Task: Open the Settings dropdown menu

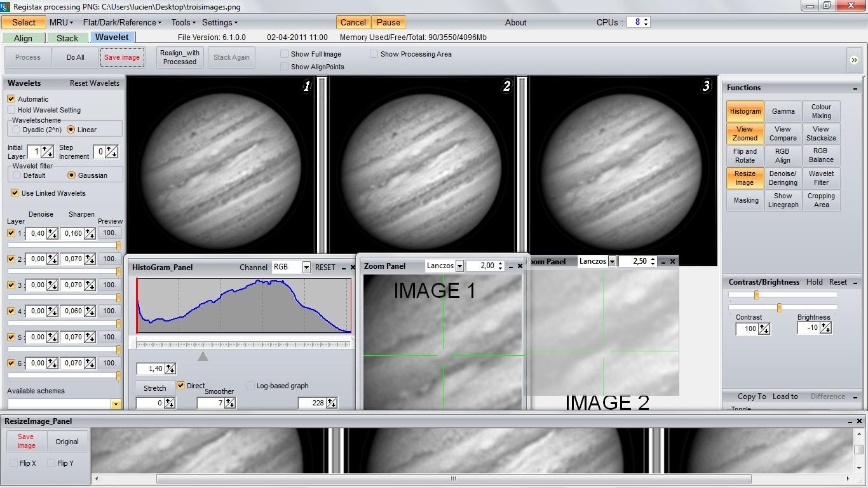Action: (220, 22)
